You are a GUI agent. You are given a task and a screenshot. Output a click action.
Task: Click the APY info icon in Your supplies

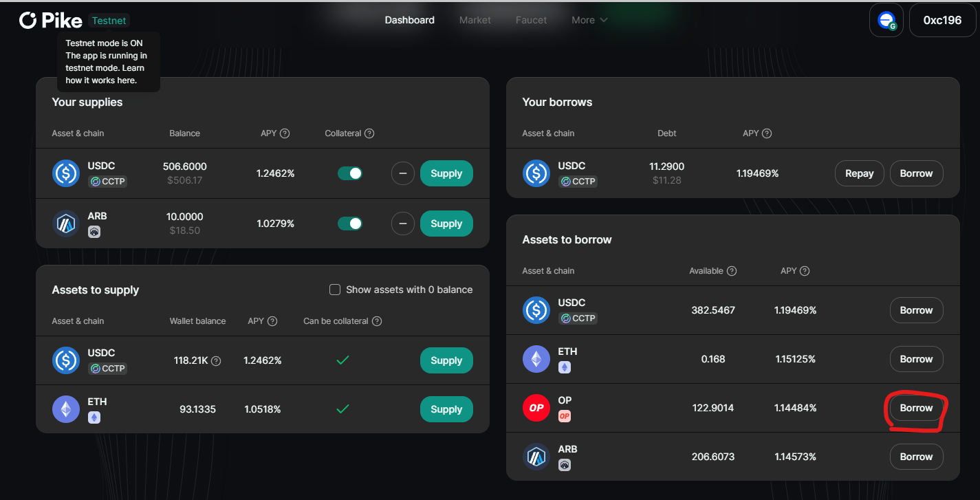285,133
